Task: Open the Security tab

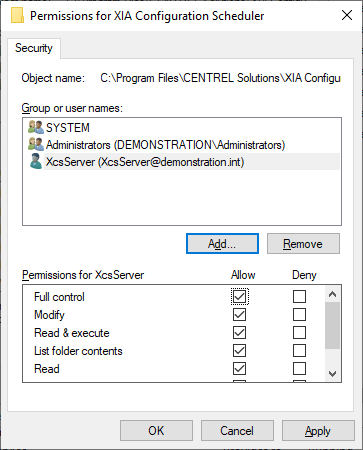Action: (34, 48)
